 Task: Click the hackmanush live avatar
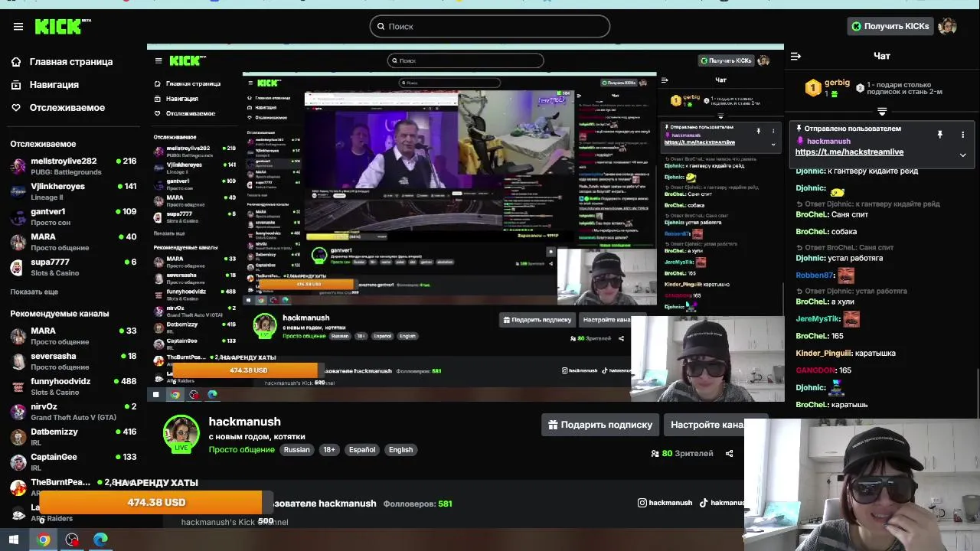[x=181, y=433]
